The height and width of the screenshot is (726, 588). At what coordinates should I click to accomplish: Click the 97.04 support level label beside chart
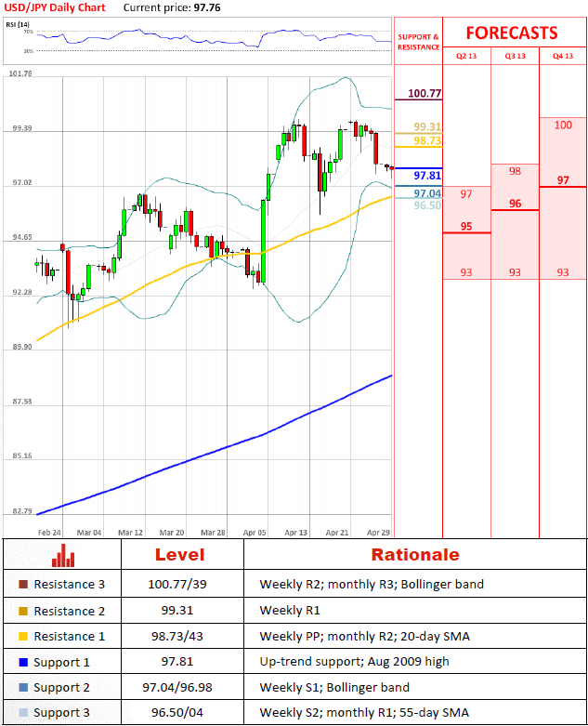coord(427,193)
